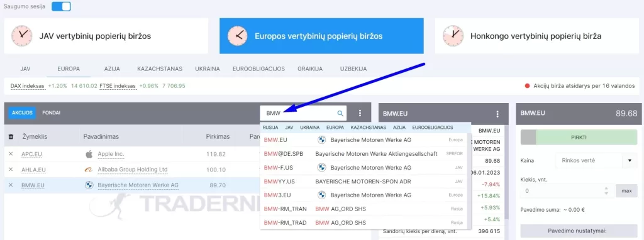Toggle the Saugumo sesija switch
This screenshot has width=644, height=240.
[61, 6]
